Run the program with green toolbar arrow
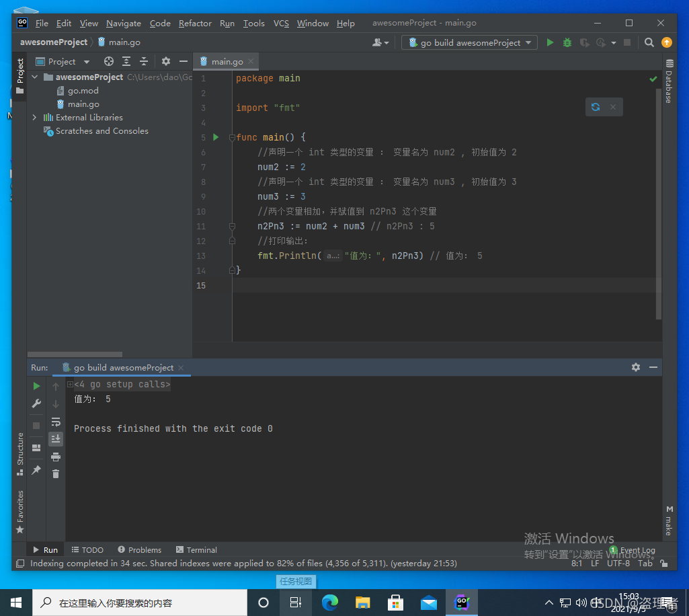The height and width of the screenshot is (616, 689). 550,42
